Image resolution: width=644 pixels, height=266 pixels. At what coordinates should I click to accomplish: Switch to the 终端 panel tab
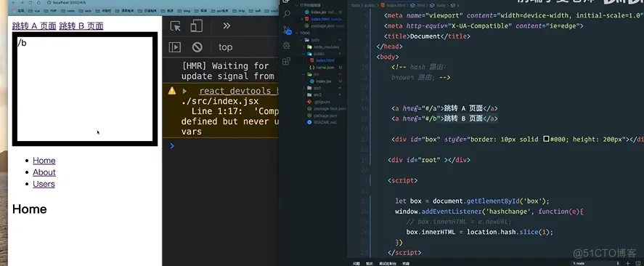(x=405, y=264)
